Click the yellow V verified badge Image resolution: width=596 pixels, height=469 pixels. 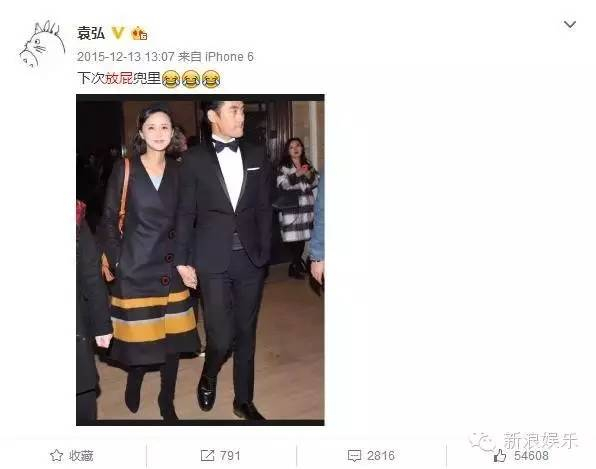pyautogui.click(x=118, y=33)
